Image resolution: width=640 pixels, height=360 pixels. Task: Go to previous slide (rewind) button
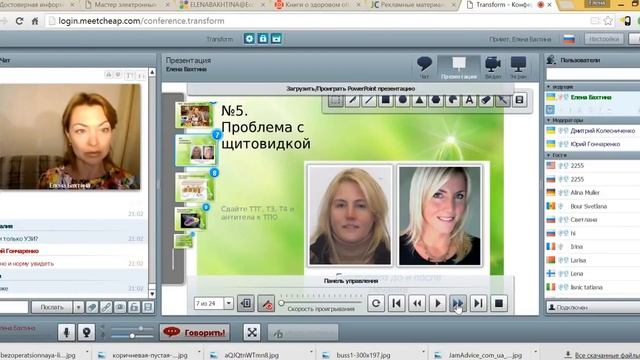417,303
